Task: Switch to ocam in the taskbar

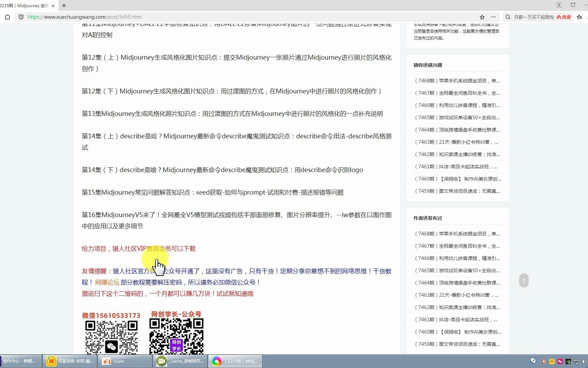Action: 125,361
